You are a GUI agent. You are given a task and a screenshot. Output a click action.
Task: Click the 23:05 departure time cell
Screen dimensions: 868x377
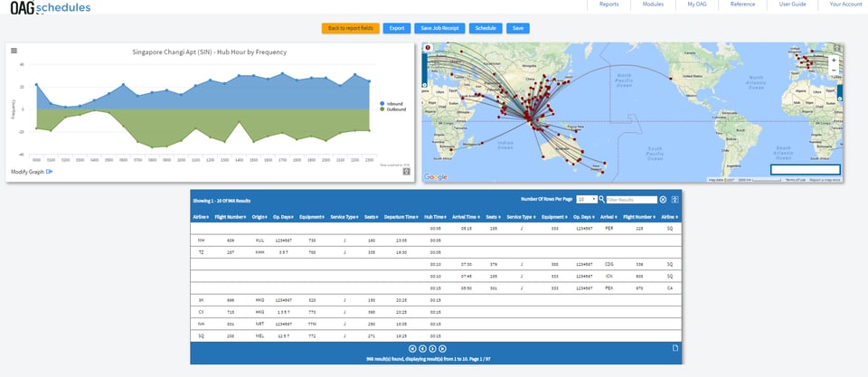pos(401,240)
